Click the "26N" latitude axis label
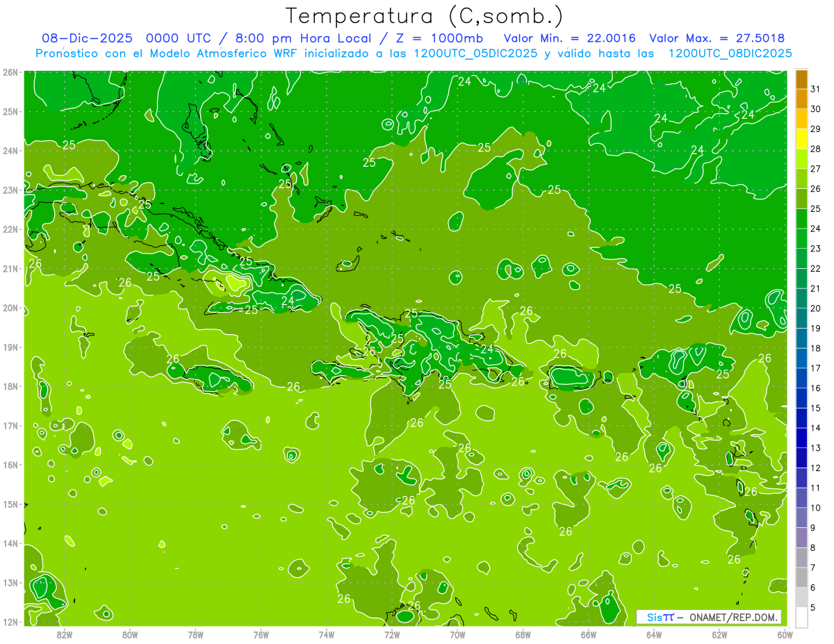The height and width of the screenshot is (644, 834). pos(10,72)
